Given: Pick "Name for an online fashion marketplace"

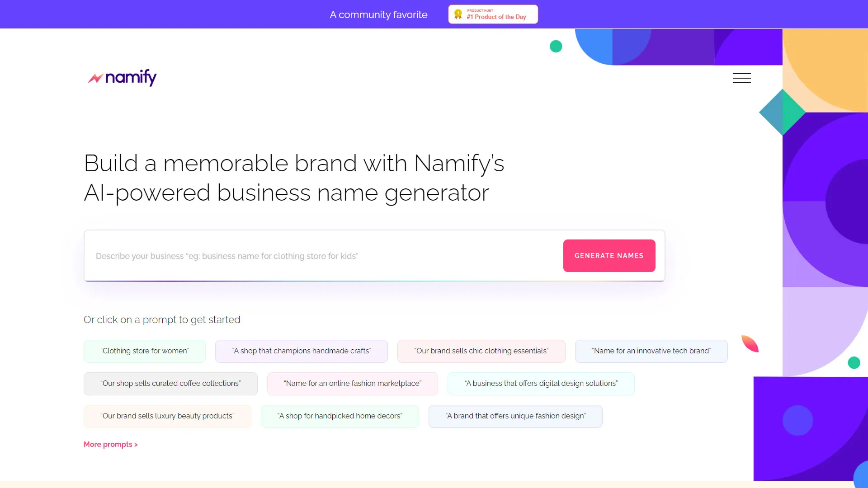Looking at the screenshot, I should (x=352, y=384).
